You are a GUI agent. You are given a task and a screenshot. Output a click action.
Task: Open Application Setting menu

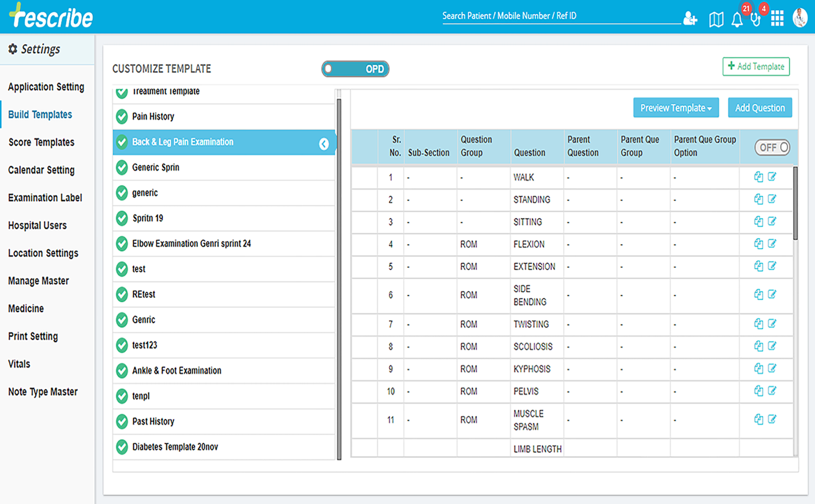pos(46,87)
